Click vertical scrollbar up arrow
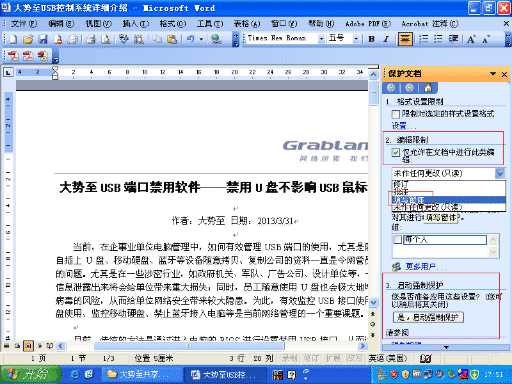This screenshot has width=512, height=384. pyautogui.click(x=373, y=75)
